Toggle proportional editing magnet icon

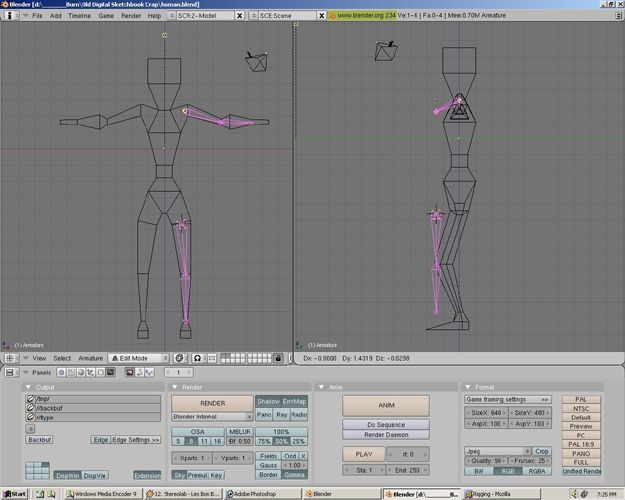click(197, 358)
